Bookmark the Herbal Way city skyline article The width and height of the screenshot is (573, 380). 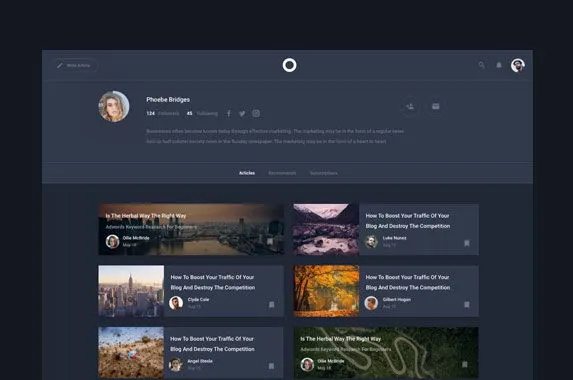(x=270, y=242)
